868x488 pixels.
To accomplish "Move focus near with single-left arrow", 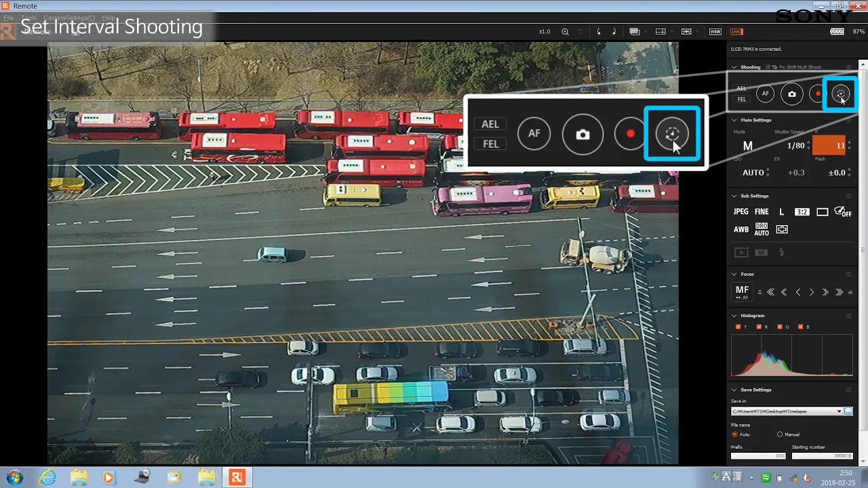I will click(x=798, y=292).
